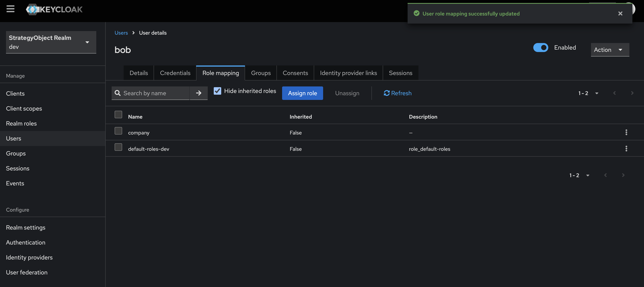Submit search with the arrow button
This screenshot has width=644, height=287.
(199, 93)
